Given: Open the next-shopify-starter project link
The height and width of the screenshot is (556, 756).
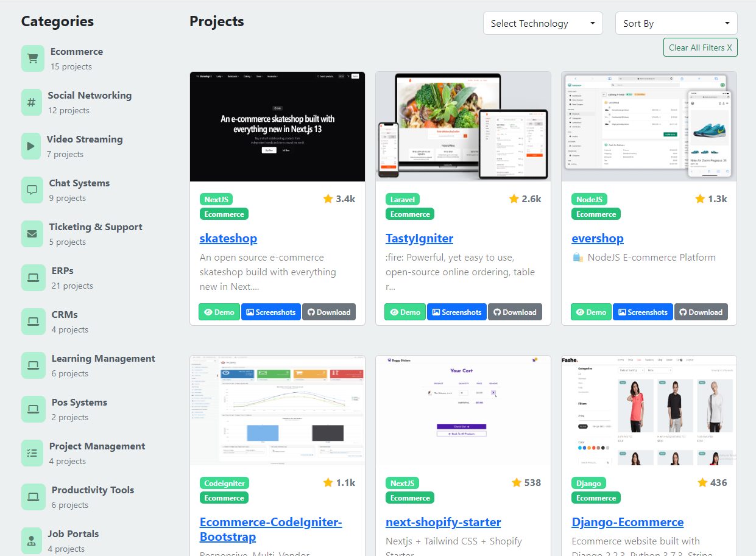Looking at the screenshot, I should [x=443, y=522].
